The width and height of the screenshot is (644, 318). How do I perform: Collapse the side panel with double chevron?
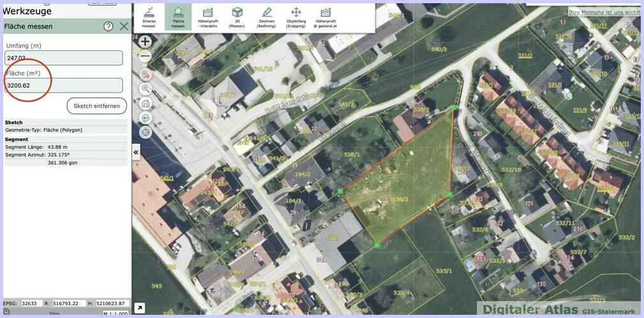(136, 152)
